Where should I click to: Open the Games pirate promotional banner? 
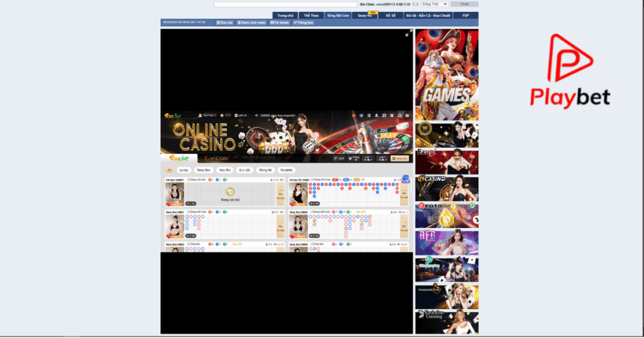coord(447,75)
